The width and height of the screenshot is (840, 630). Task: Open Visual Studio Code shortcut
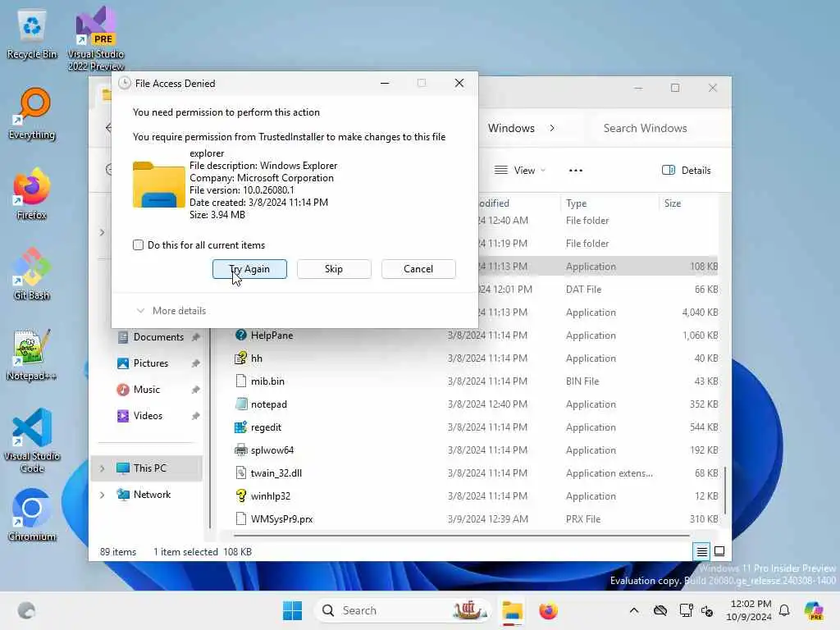pos(32,441)
